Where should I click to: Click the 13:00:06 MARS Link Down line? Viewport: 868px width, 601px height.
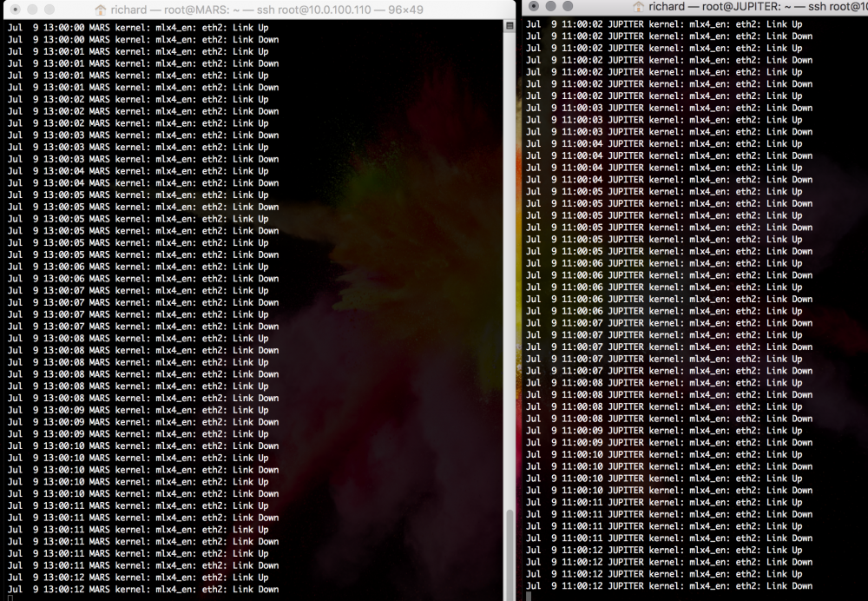pyautogui.click(x=143, y=278)
